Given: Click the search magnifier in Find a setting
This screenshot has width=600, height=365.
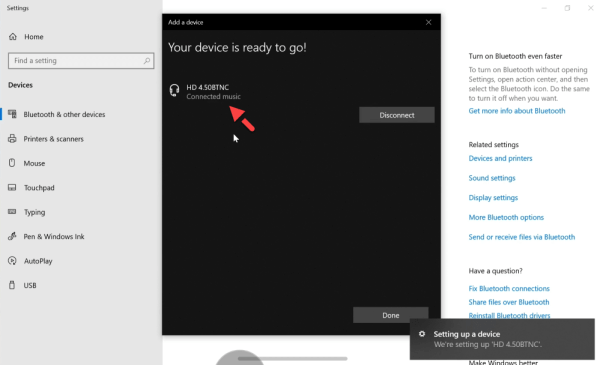Looking at the screenshot, I should tap(147, 61).
